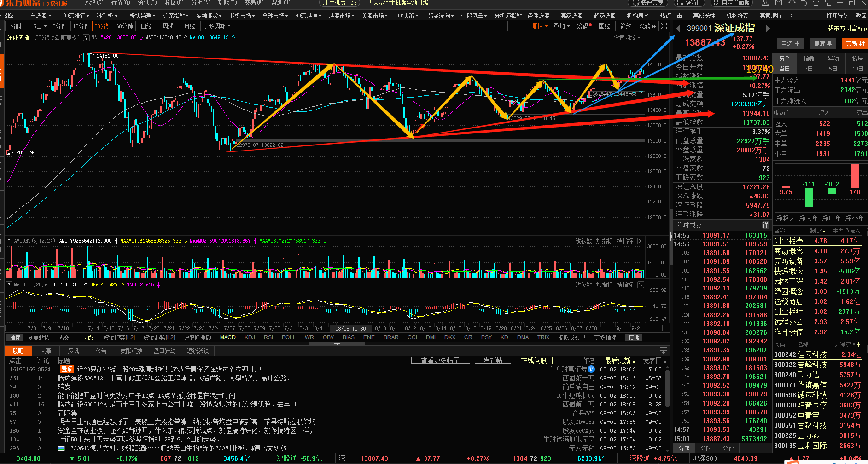Switch to 大事 news tab
Screen dimensions: 868x464
coord(46,351)
